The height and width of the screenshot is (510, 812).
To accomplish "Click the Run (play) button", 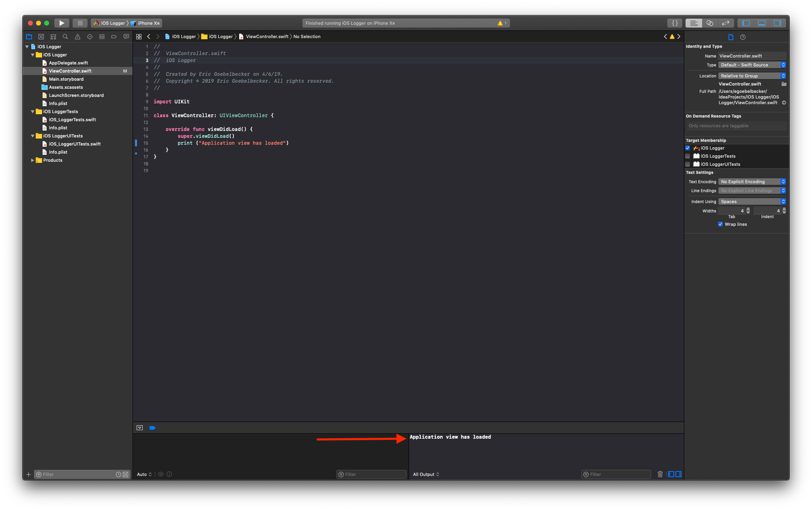I will click(61, 23).
